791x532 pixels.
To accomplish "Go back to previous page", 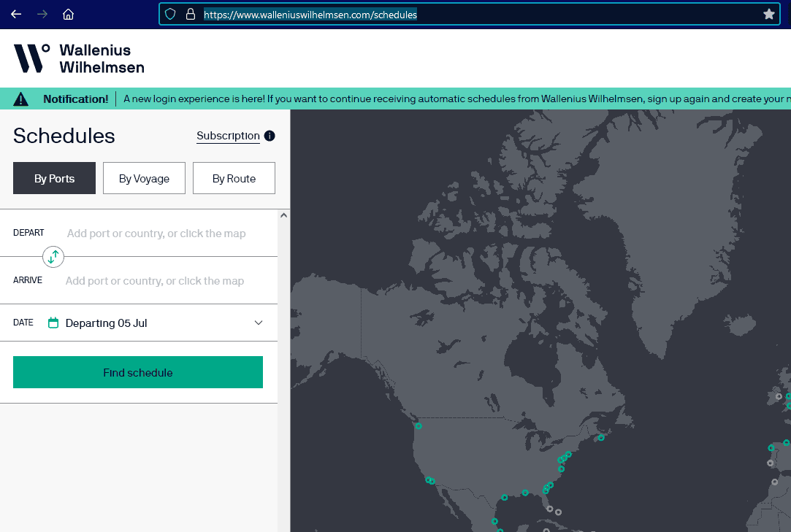I will [16, 14].
